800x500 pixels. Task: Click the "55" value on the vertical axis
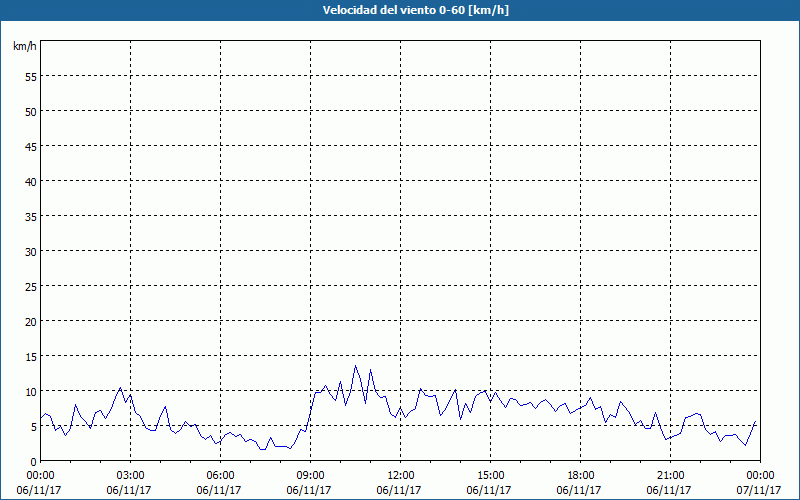(x=31, y=77)
